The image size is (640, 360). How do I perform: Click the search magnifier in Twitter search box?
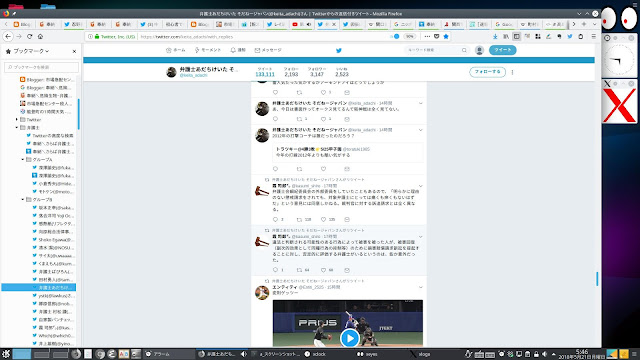click(x=464, y=50)
